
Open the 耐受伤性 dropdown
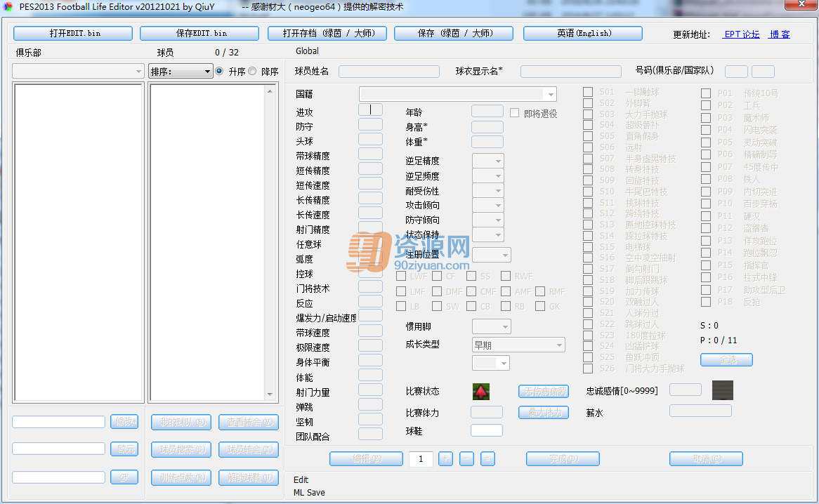tap(488, 190)
